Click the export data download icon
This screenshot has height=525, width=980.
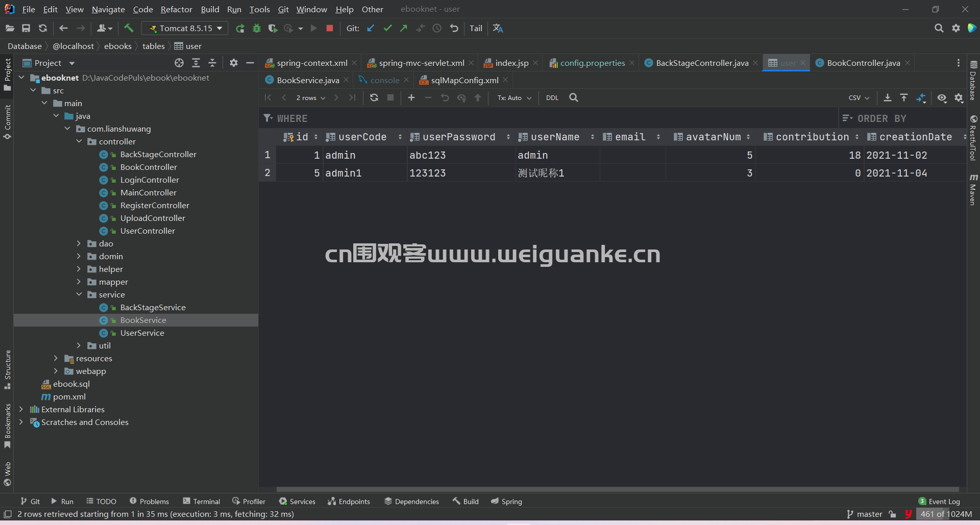click(888, 97)
